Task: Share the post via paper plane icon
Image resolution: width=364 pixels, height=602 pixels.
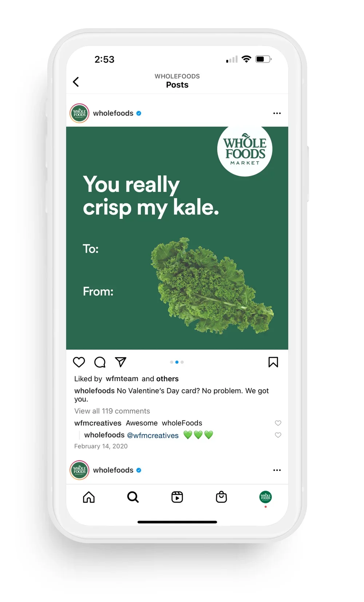Action: 120,362
